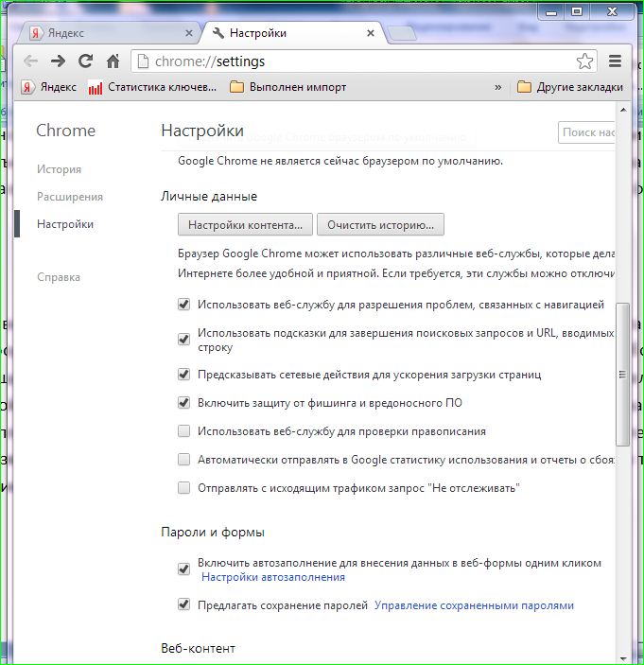Maximize the Chrome window
Image resolution: width=644 pixels, height=665 pixels.
[x=577, y=12]
